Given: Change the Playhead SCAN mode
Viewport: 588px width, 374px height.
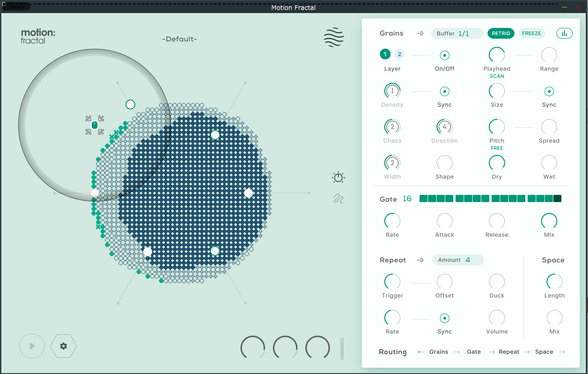Looking at the screenshot, I should pos(497,76).
